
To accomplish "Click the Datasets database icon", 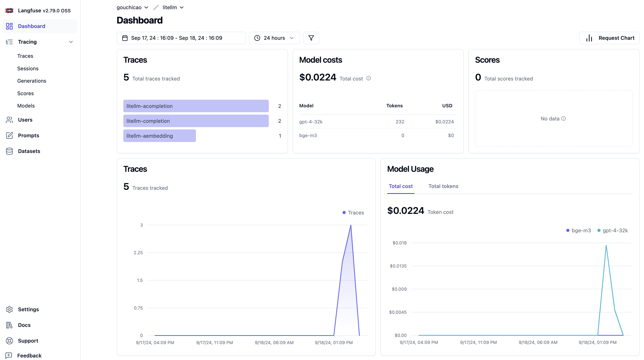I will click(9, 151).
